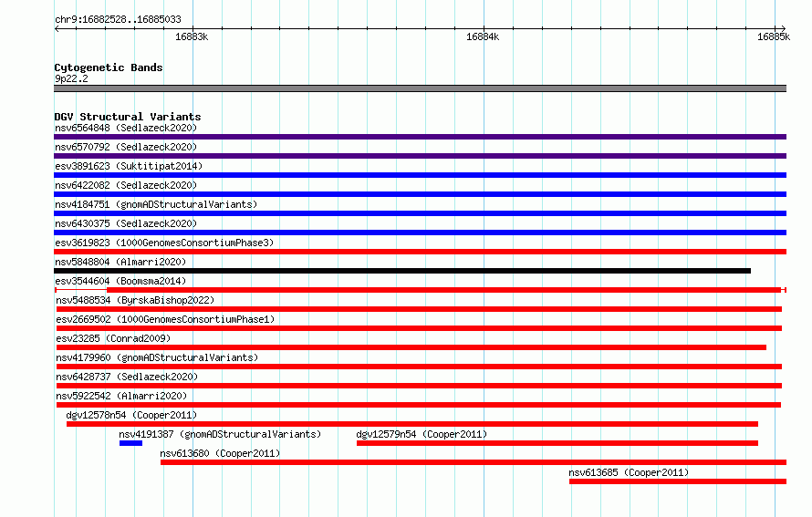The image size is (812, 517).
Task: Click the 16883k ruler tick label
Action: (192, 36)
